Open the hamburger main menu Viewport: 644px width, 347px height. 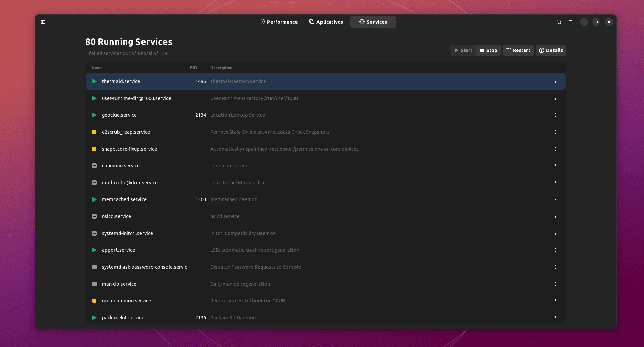570,22
